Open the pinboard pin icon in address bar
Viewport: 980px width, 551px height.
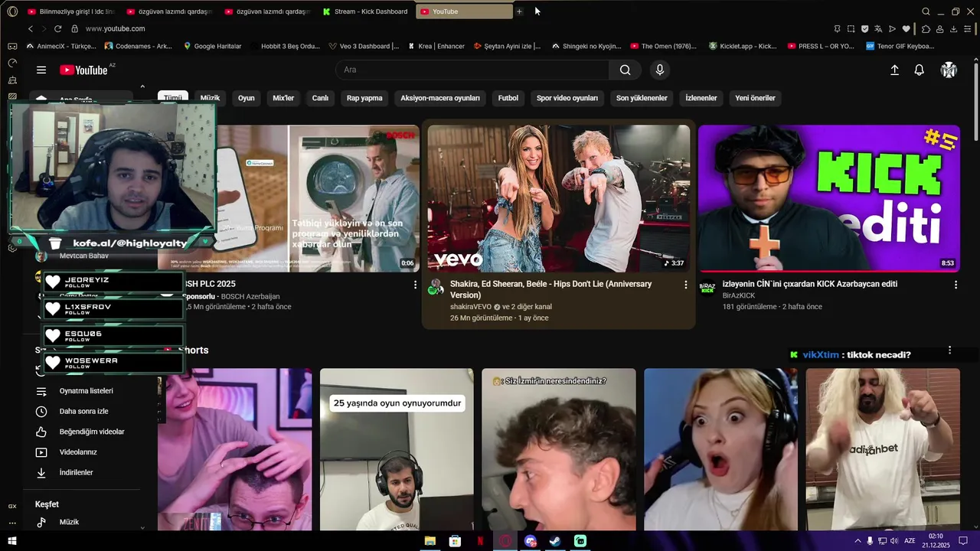[x=837, y=29]
